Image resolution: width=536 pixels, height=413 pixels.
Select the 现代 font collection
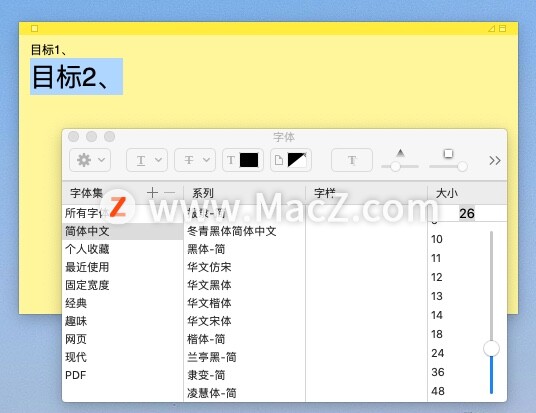pos(123,357)
